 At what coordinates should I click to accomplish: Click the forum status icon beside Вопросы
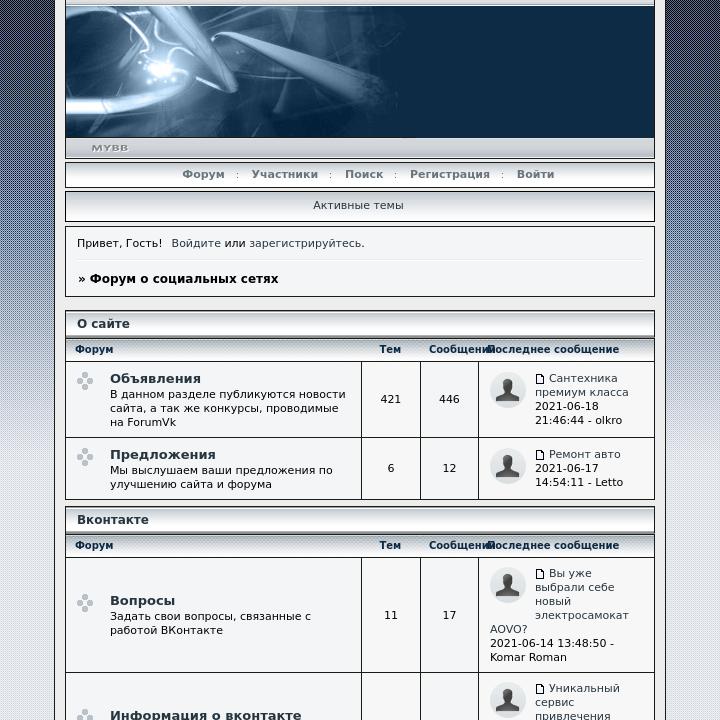pos(85,602)
